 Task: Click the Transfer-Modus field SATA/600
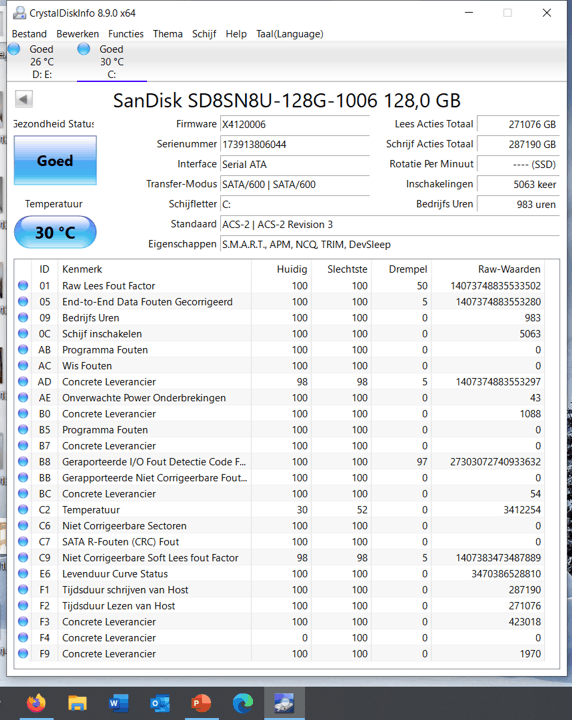pos(295,185)
